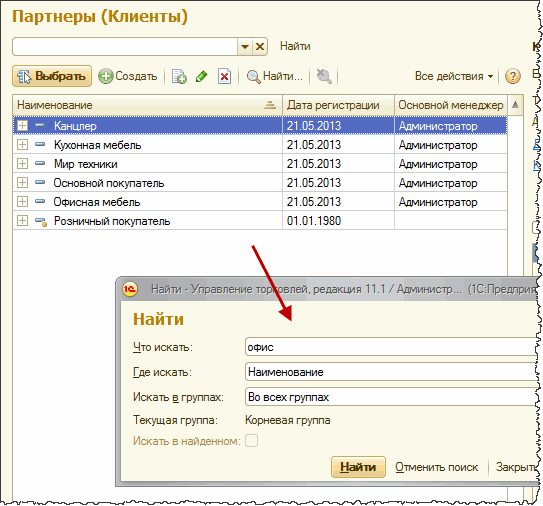This screenshot has height=506, width=543.
Task: Select the Основной покупатель partner name
Action: pos(109,183)
